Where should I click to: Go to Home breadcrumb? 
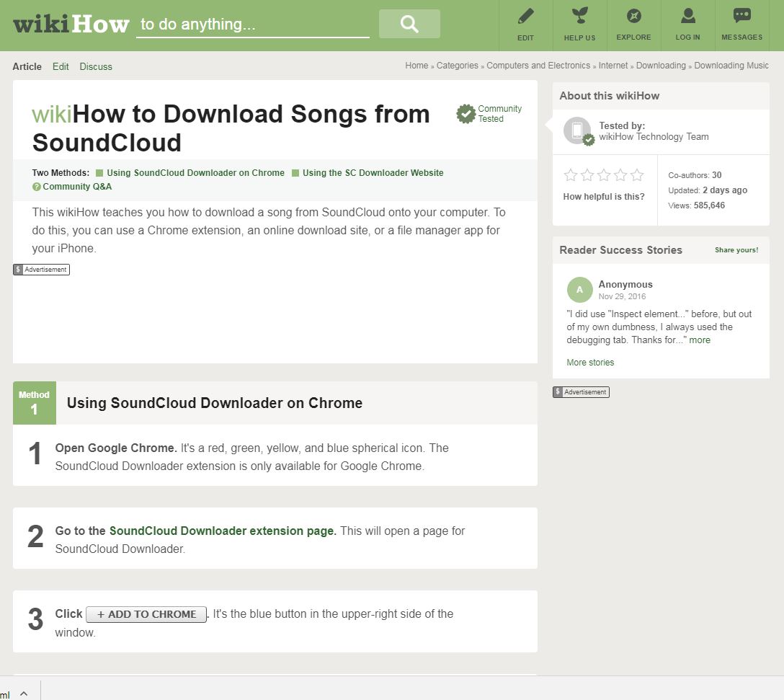[x=416, y=66]
